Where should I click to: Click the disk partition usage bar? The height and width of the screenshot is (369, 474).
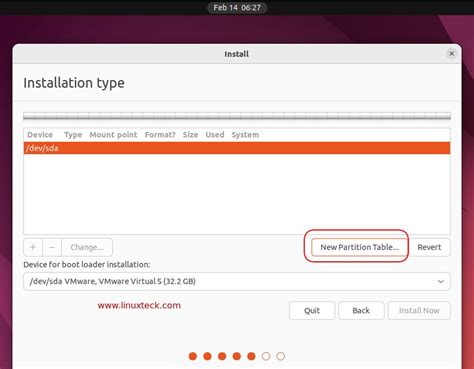pyautogui.click(x=237, y=116)
